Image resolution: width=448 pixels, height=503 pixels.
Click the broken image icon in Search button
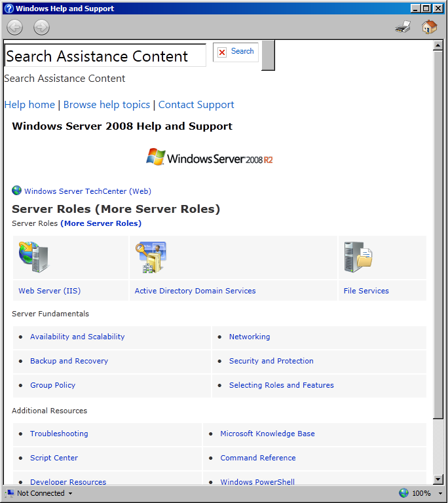222,52
